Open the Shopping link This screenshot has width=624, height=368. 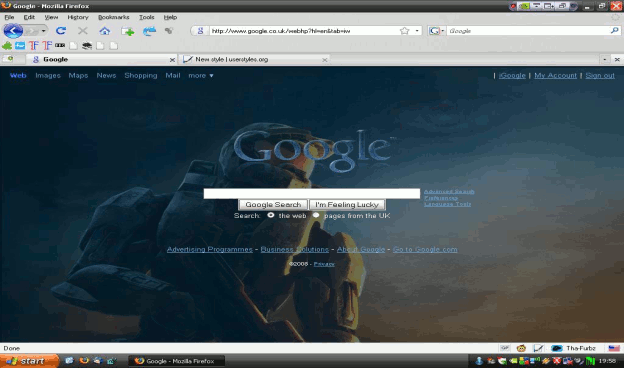pyautogui.click(x=141, y=75)
